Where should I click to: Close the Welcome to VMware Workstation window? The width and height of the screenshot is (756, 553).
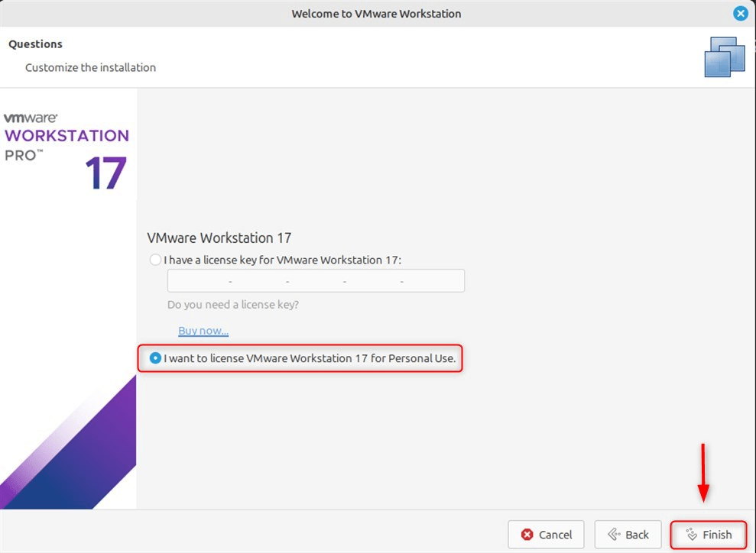click(x=740, y=14)
